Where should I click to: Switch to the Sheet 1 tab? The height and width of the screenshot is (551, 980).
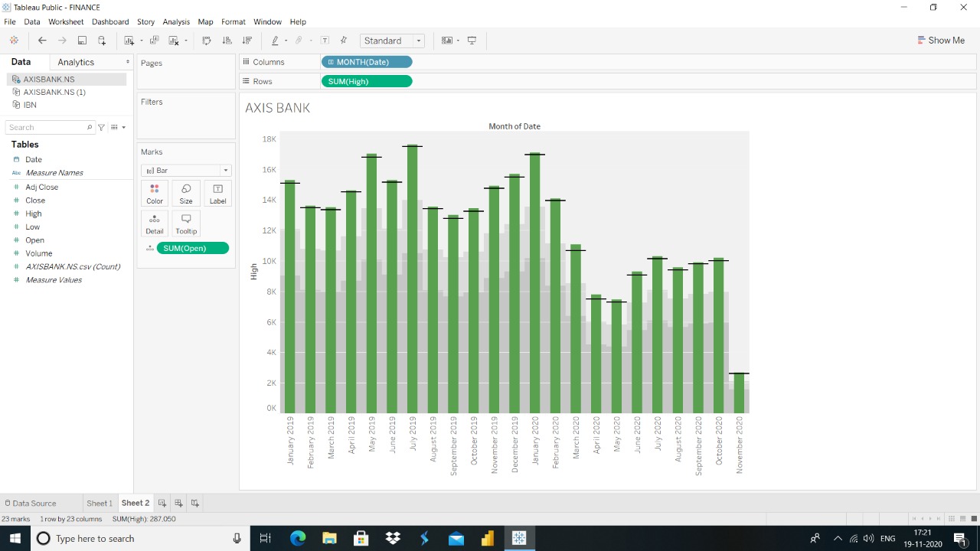[x=100, y=503]
